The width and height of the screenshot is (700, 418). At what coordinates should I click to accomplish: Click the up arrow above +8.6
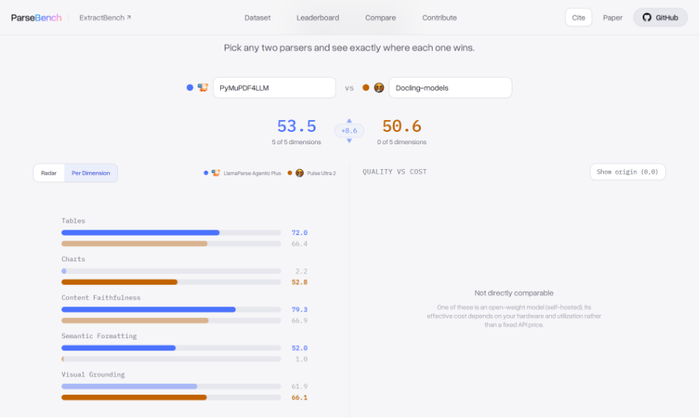tap(349, 121)
